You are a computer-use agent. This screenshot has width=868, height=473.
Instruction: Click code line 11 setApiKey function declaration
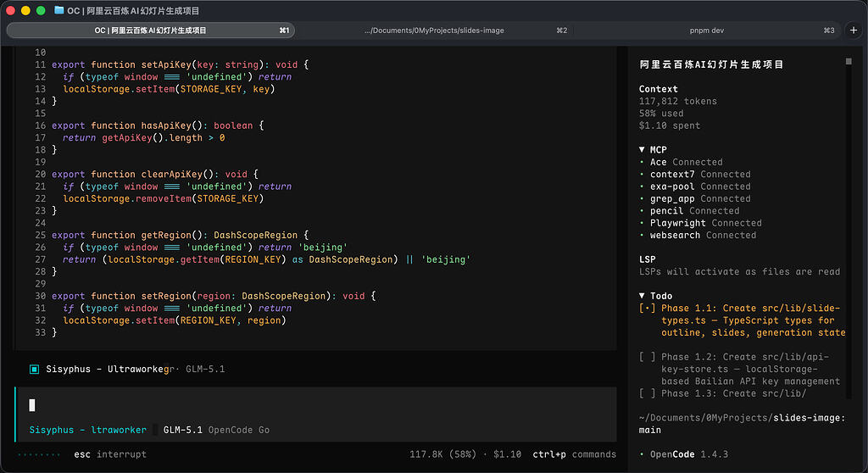(x=180, y=64)
